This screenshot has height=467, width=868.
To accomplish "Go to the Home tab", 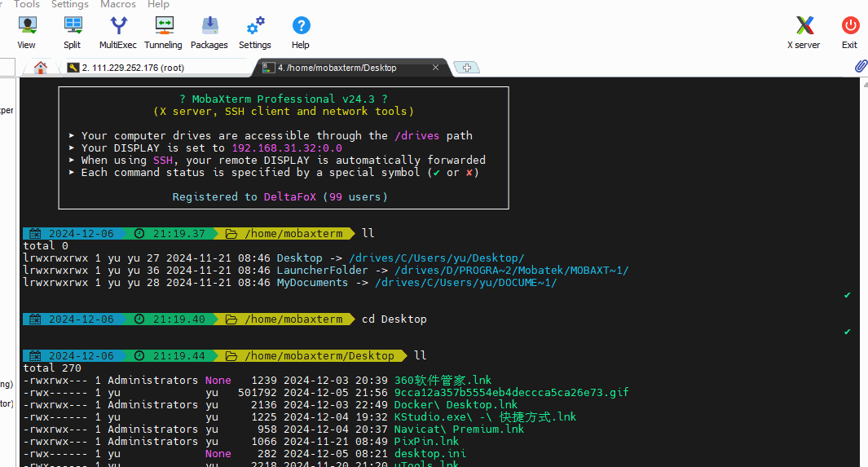I will pos(40,68).
